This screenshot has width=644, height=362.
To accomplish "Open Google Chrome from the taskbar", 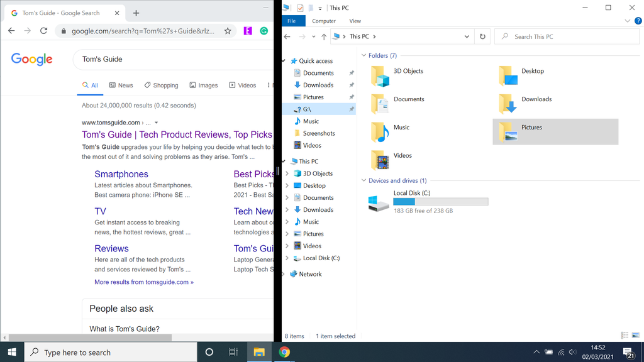I will (285, 351).
